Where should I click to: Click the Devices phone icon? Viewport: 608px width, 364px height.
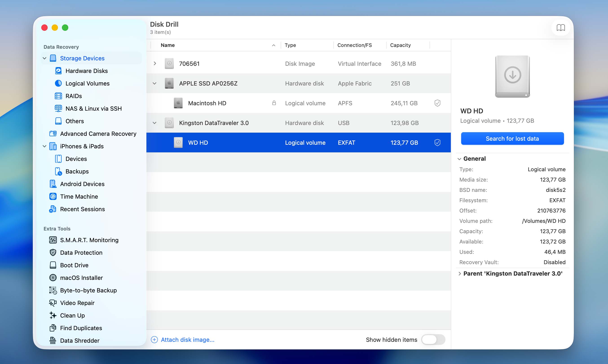[58, 159]
